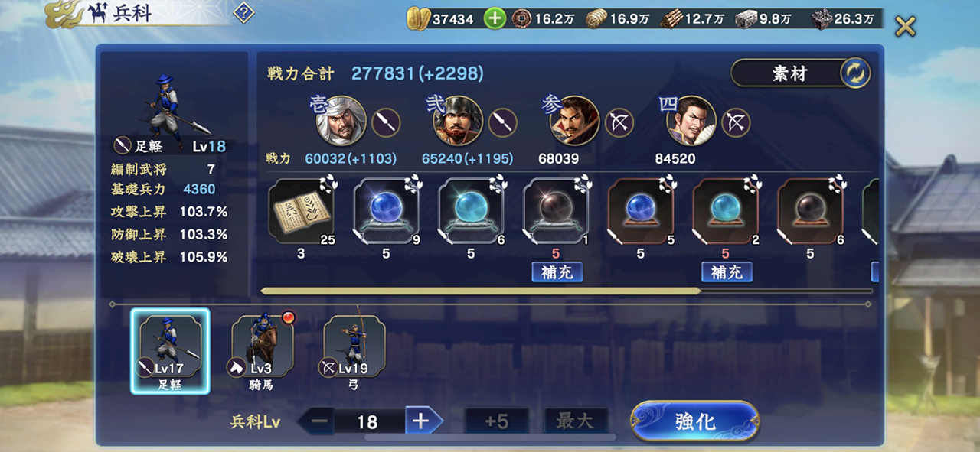Select the 騎馬 Lv3 unit card
Viewport: 980px width, 452px height.
pyautogui.click(x=263, y=350)
